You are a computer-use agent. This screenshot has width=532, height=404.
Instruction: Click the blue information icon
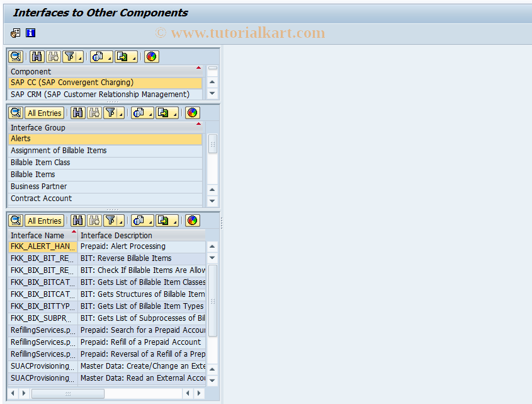pyautogui.click(x=31, y=33)
